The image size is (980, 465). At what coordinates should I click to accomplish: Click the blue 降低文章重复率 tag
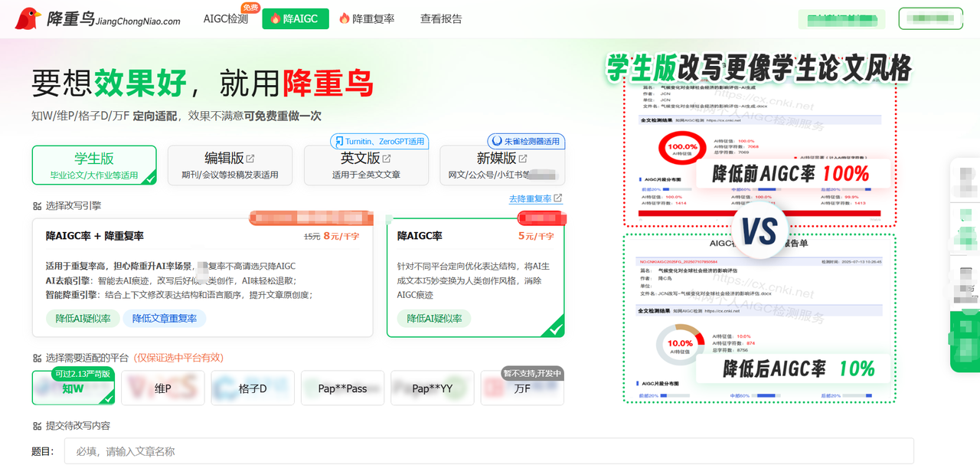165,319
